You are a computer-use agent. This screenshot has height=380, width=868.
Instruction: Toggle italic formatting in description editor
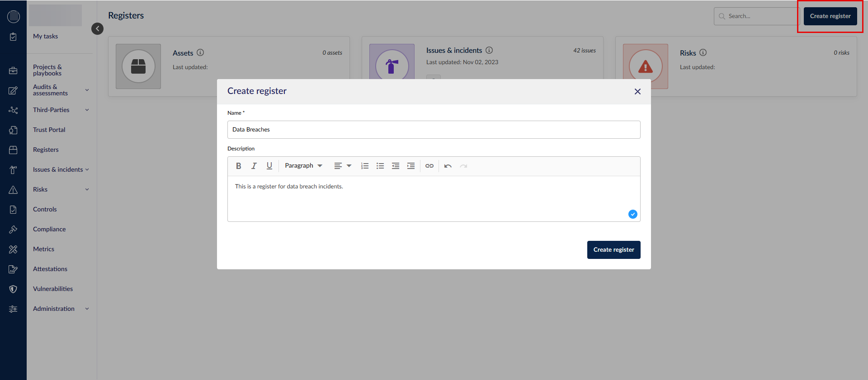tap(254, 166)
